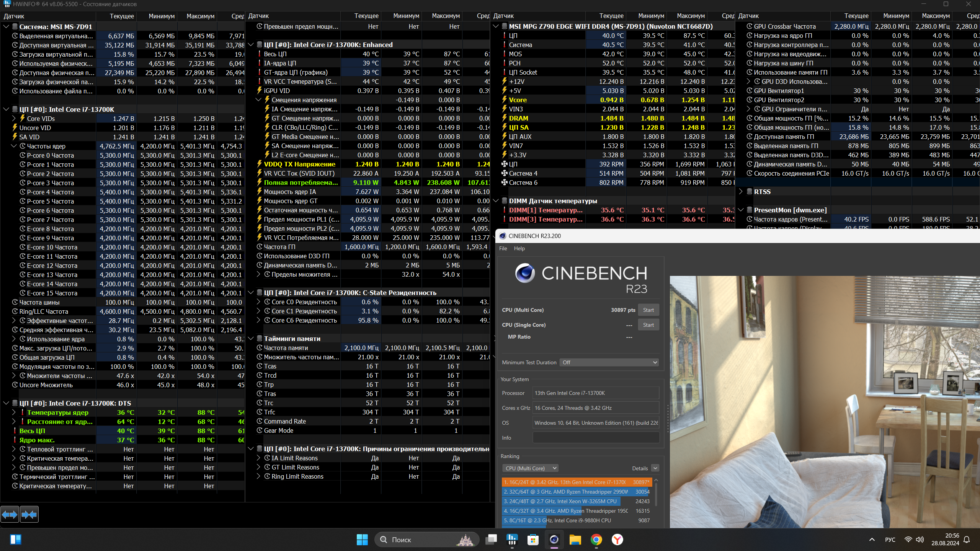Open Cinebench from the taskbar

pos(554,540)
